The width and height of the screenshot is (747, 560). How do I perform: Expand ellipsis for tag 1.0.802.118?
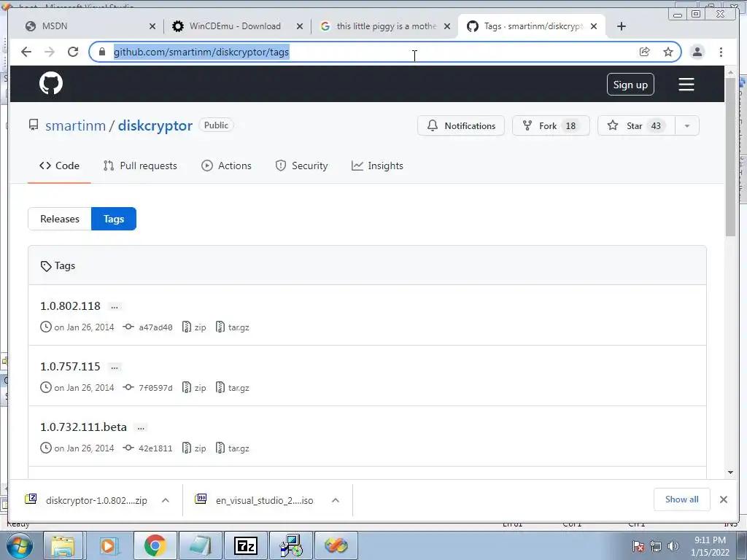coord(115,307)
